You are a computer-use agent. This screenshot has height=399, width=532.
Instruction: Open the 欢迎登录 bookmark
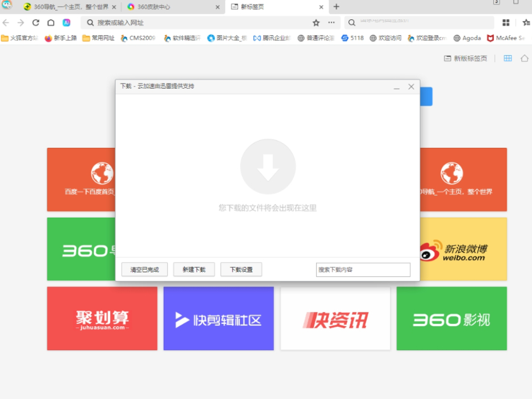point(427,38)
